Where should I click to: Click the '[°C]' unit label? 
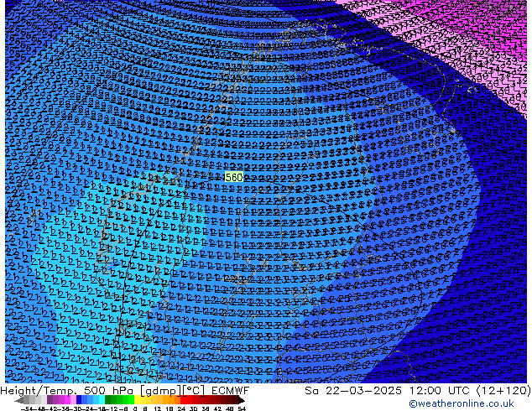coord(193,392)
